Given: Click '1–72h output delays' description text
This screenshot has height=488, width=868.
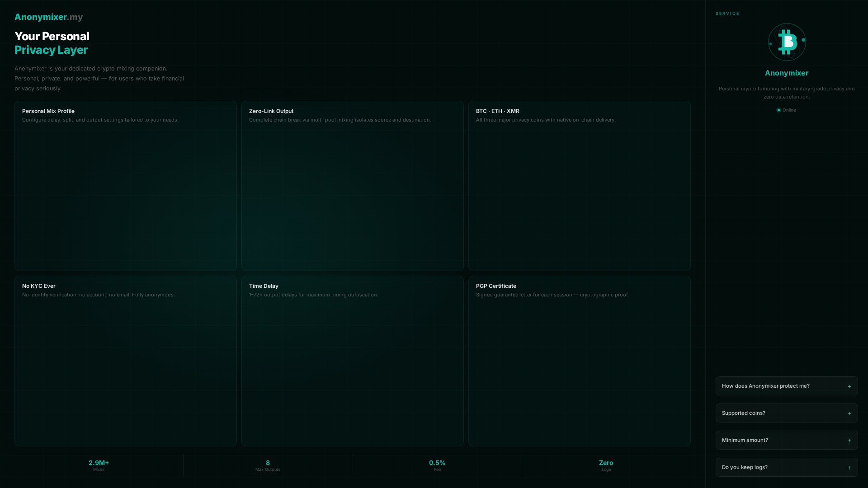Looking at the screenshot, I should (x=314, y=295).
